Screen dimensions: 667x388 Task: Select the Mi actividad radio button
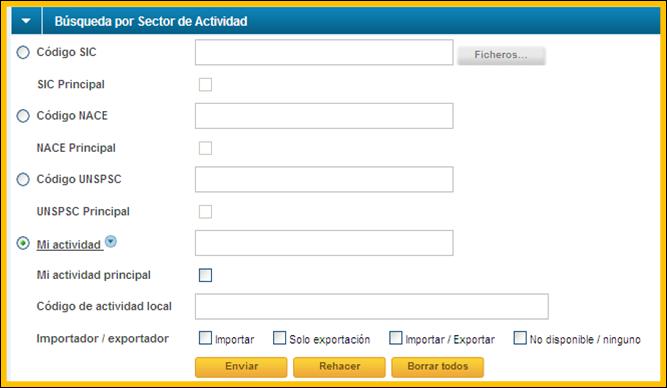tap(23, 243)
